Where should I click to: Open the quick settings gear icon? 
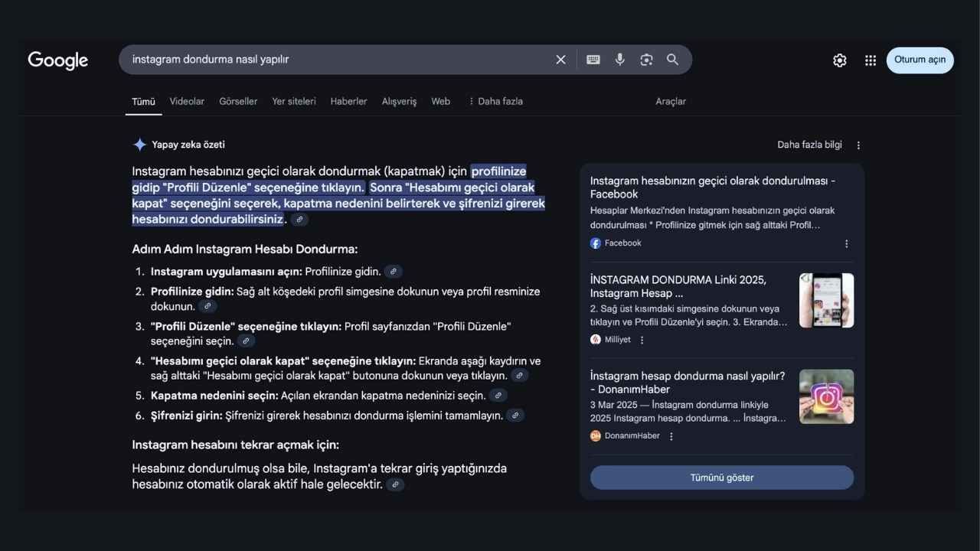pyautogui.click(x=839, y=60)
